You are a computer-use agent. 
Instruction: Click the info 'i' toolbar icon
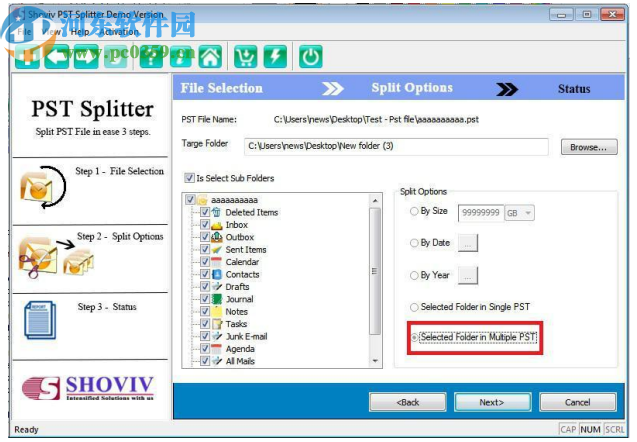(x=181, y=56)
